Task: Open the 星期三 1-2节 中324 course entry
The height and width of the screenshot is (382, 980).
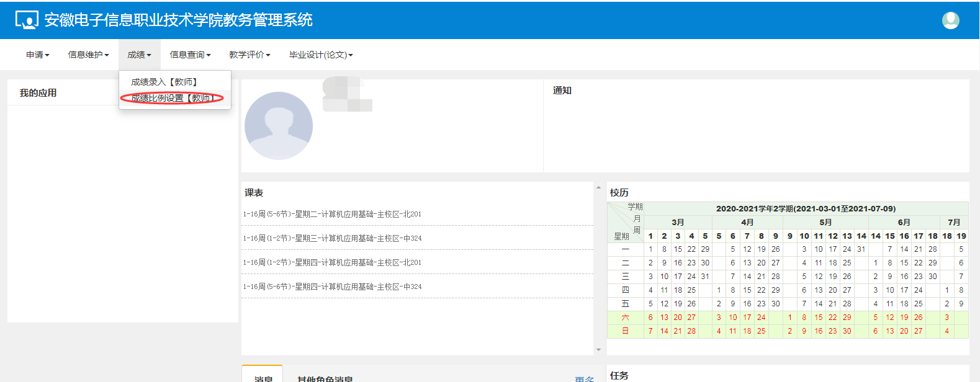Action: point(332,238)
